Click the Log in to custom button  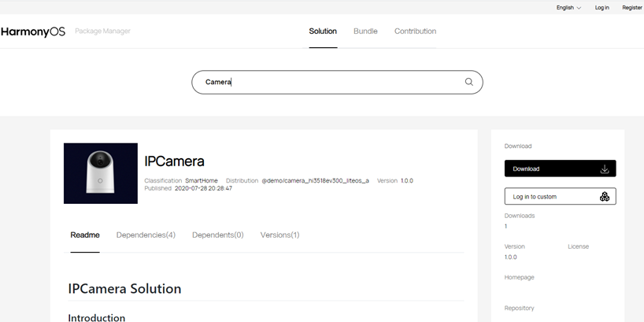(x=561, y=196)
